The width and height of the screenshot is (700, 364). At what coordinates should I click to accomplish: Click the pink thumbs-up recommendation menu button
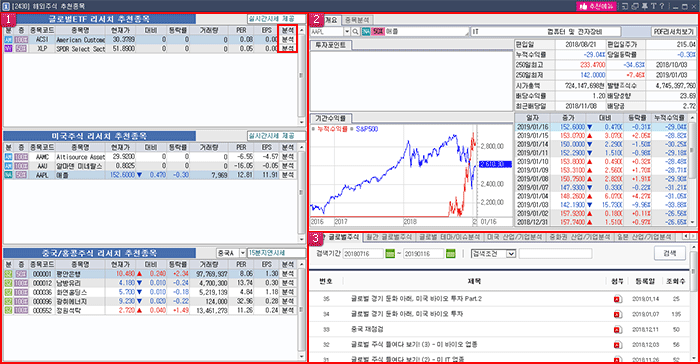(596, 6)
